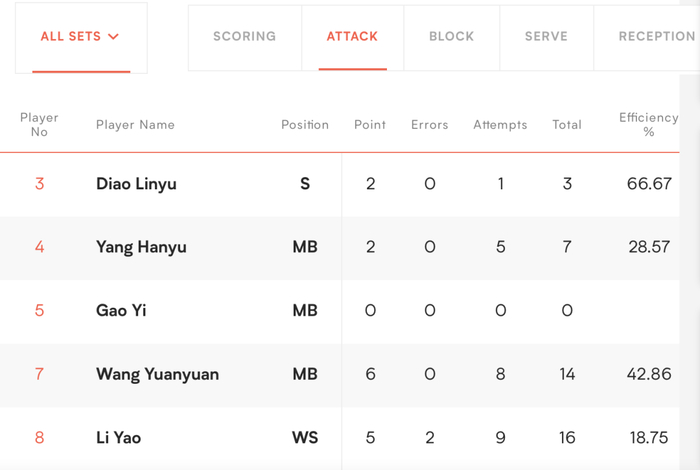Click the Efficiency % column header
The image size is (700, 470).
648,125
